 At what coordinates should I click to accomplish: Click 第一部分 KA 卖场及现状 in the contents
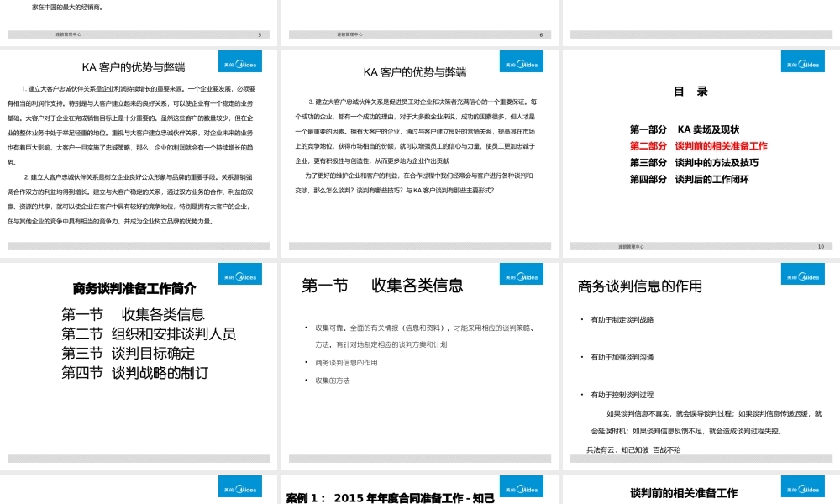click(684, 129)
